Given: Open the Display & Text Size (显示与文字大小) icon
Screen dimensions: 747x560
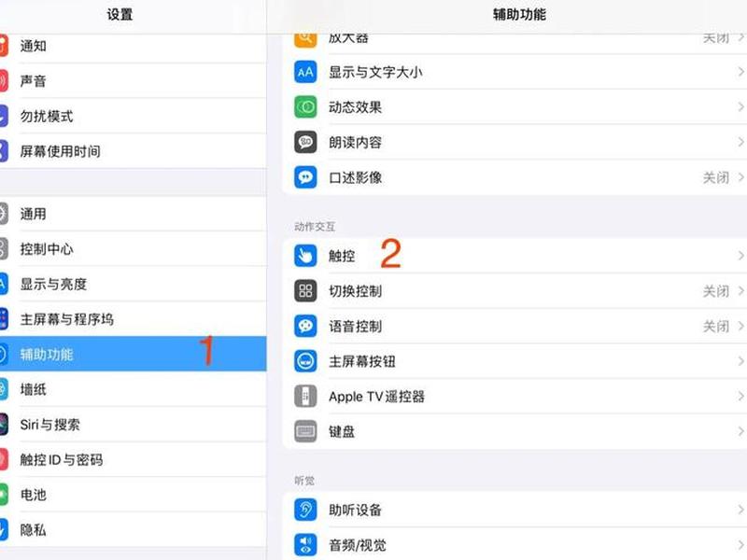Looking at the screenshot, I should 305,72.
